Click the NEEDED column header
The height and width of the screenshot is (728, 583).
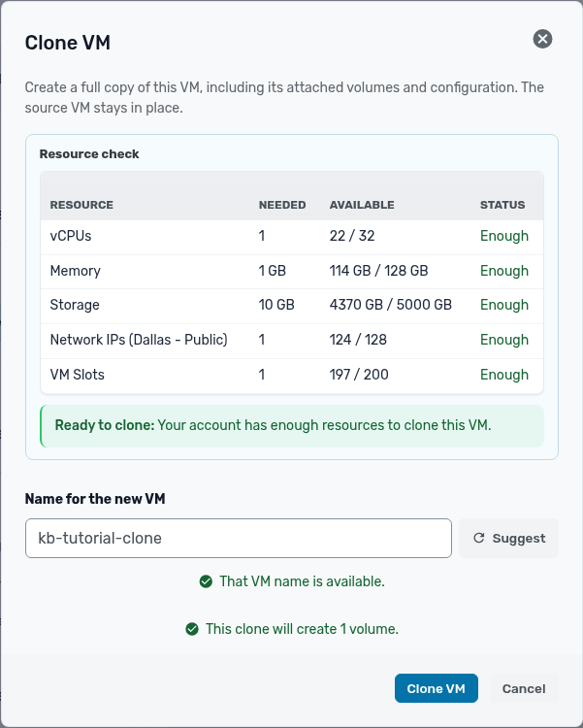tap(282, 205)
